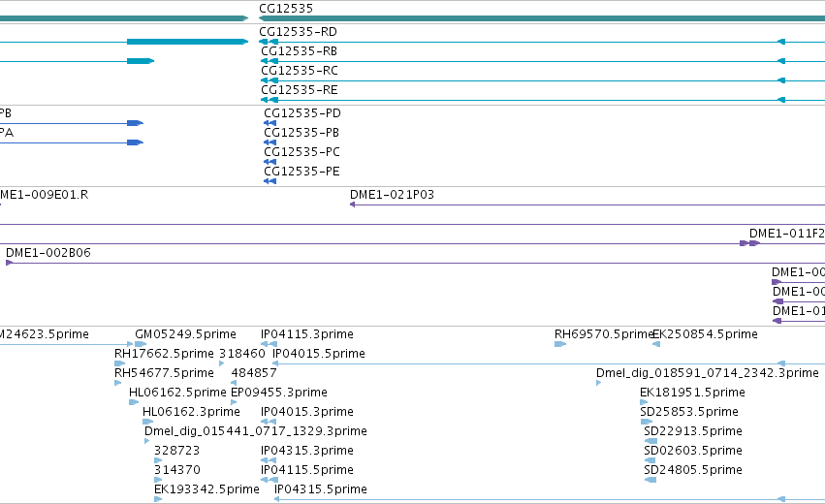Screen dimensions: 825x504
Task: Select the CG12535-PE protein label
Action: click(x=302, y=172)
